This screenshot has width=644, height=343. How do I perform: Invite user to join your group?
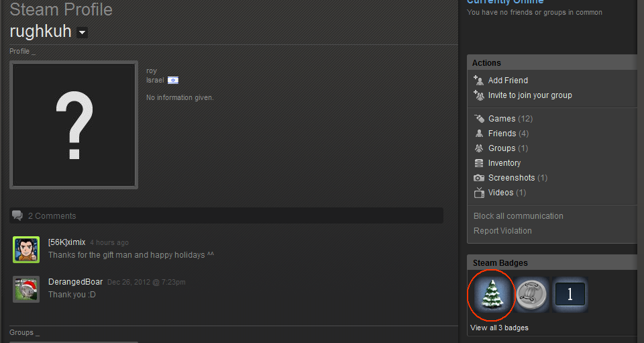(x=530, y=95)
